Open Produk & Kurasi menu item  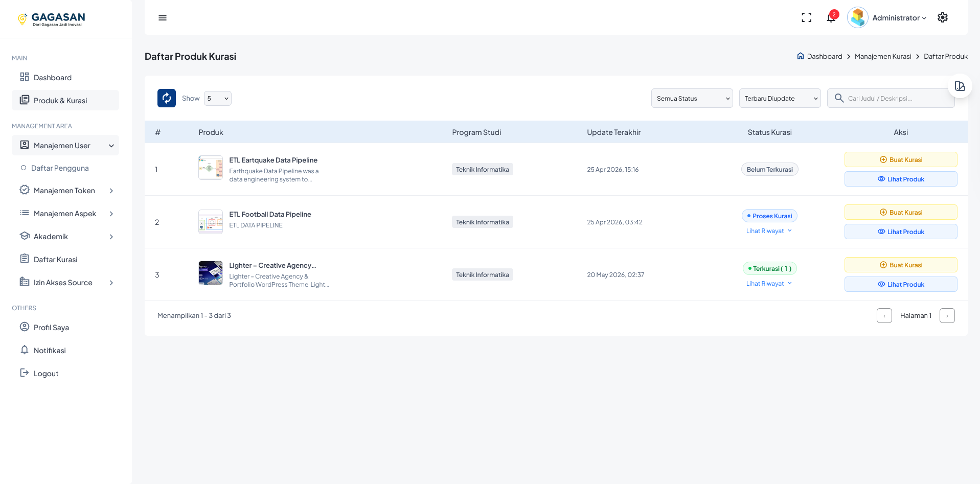pos(65,101)
